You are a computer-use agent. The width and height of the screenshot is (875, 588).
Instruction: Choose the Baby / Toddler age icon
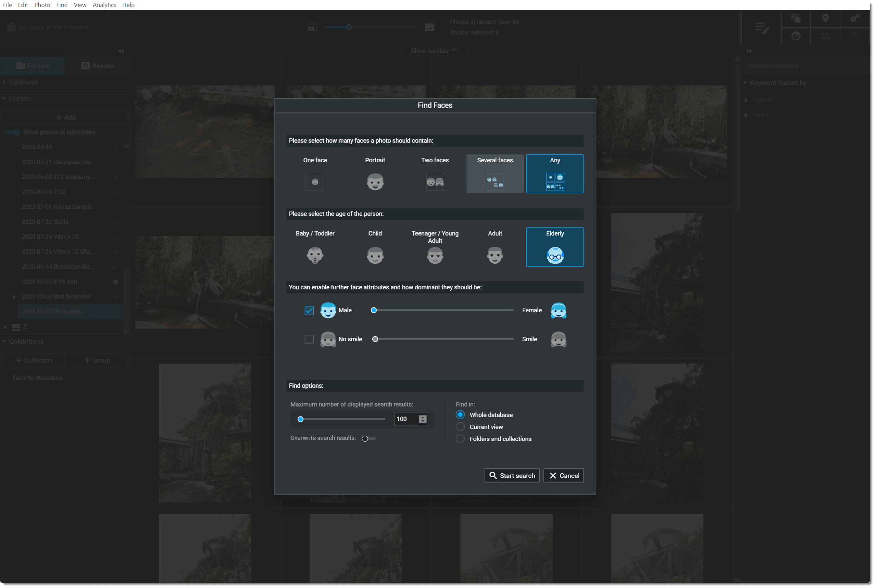click(x=315, y=255)
